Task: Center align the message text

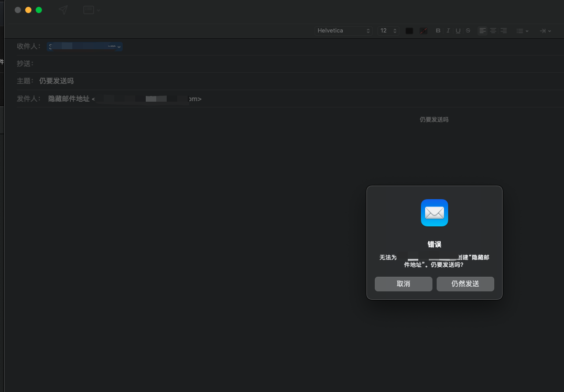Action: pyautogui.click(x=493, y=31)
